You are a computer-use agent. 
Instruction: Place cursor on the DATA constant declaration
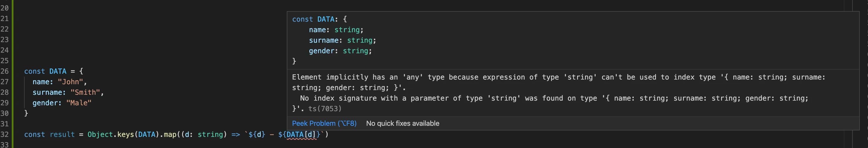coord(57,71)
